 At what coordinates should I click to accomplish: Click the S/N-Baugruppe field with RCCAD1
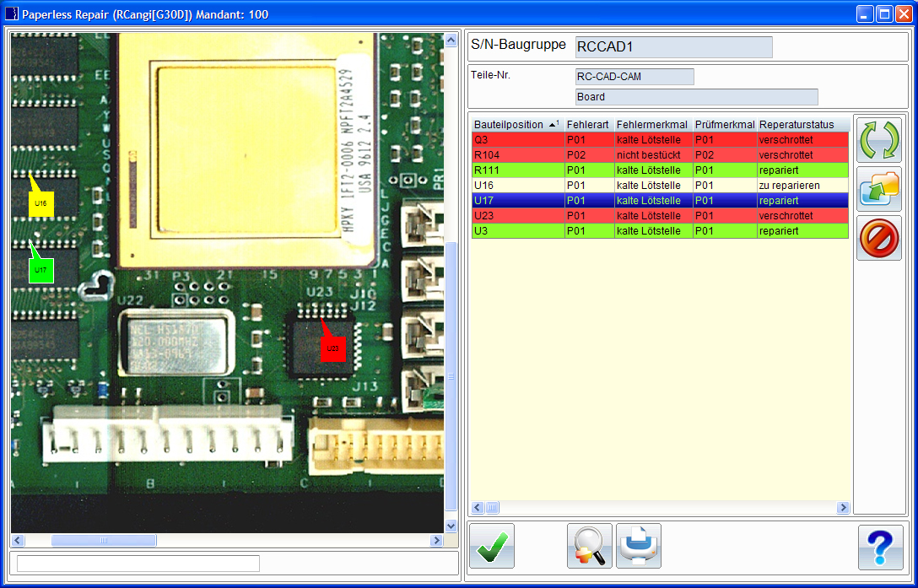pos(673,47)
